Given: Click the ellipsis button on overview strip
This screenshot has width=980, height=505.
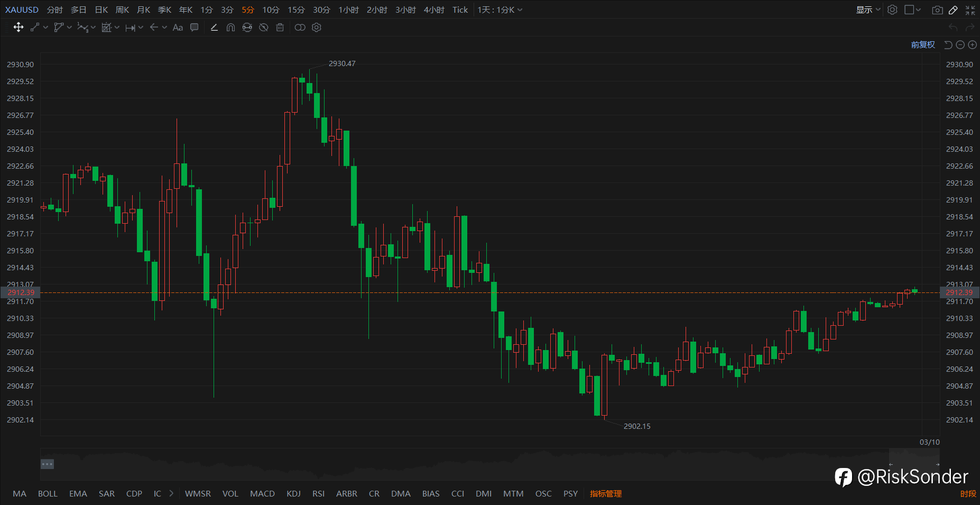Looking at the screenshot, I should click(x=47, y=464).
